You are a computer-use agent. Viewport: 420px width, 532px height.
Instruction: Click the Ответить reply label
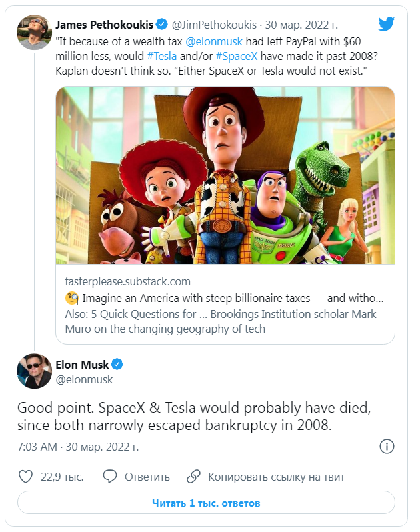point(147,477)
